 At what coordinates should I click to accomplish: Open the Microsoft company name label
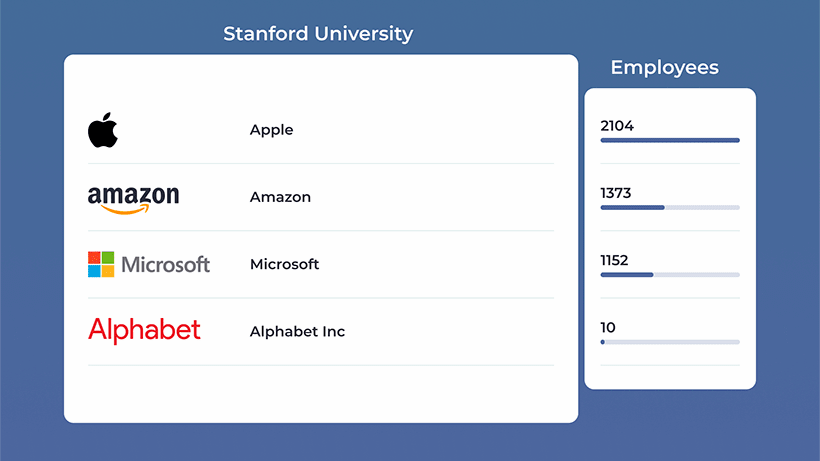click(284, 264)
